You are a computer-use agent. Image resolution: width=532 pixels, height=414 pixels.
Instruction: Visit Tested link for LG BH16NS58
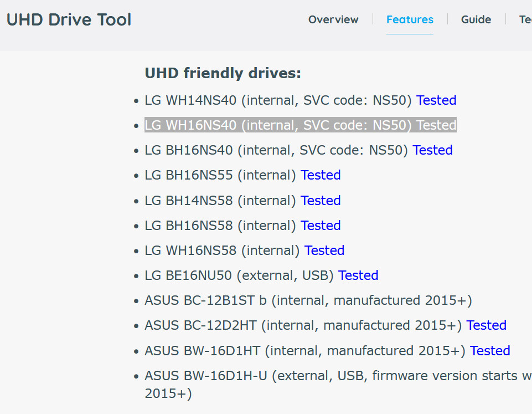point(321,226)
